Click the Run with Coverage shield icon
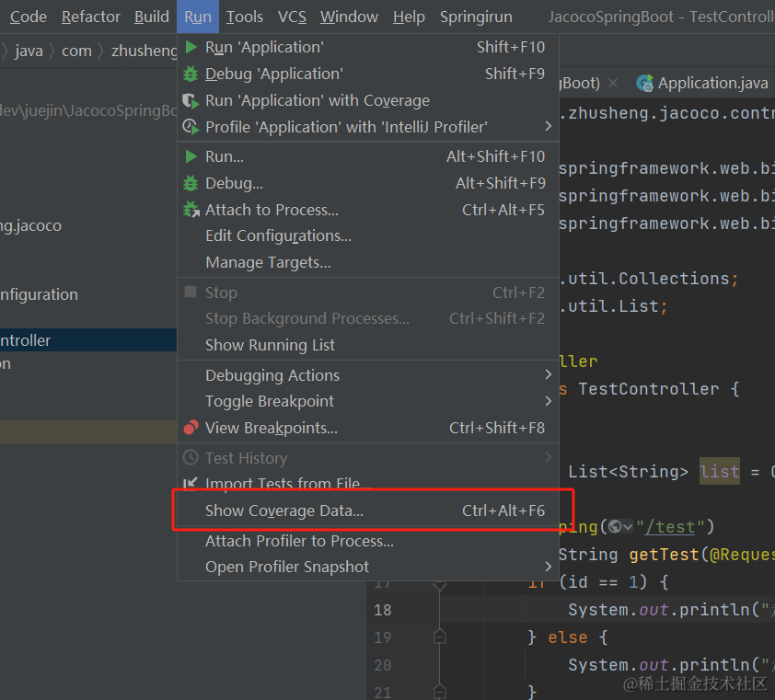Screen dimensions: 775x700 tap(191, 101)
